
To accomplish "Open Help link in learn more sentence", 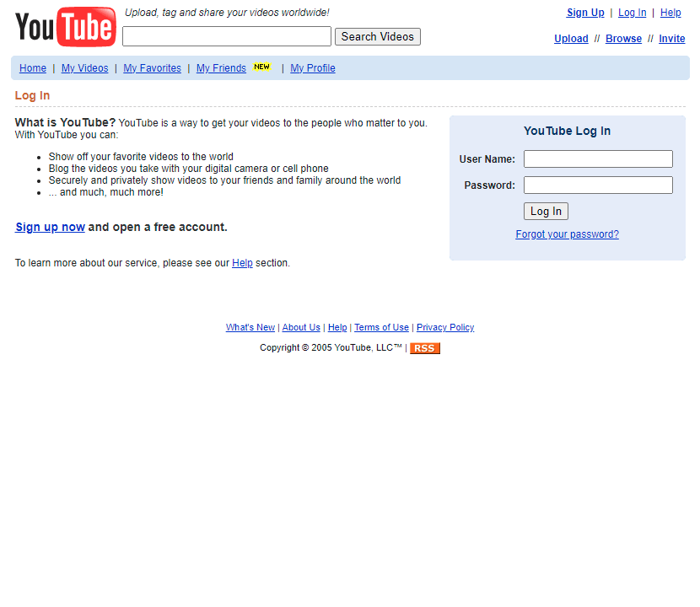I will (242, 263).
